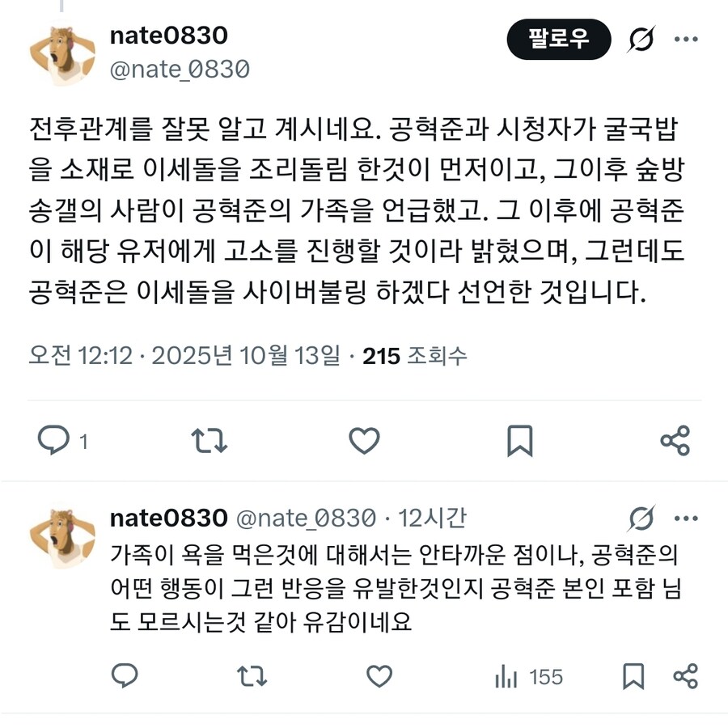Open the Grok icon on main post
The width and height of the screenshot is (728, 728).
point(641,40)
